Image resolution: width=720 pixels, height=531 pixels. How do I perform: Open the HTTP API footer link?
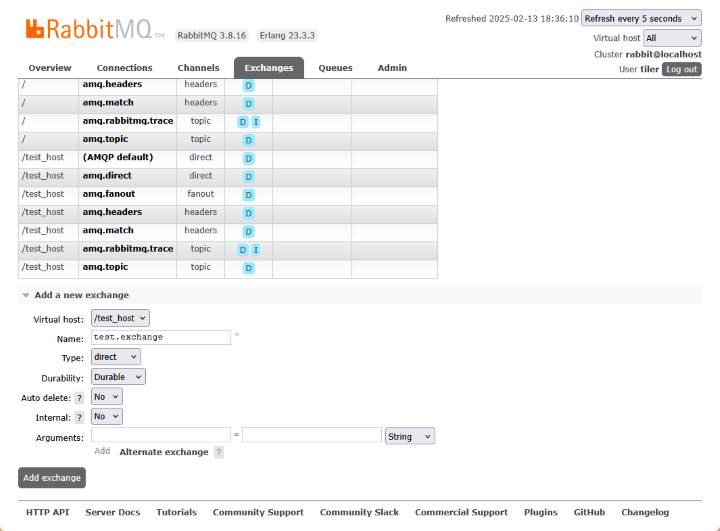tap(48, 512)
